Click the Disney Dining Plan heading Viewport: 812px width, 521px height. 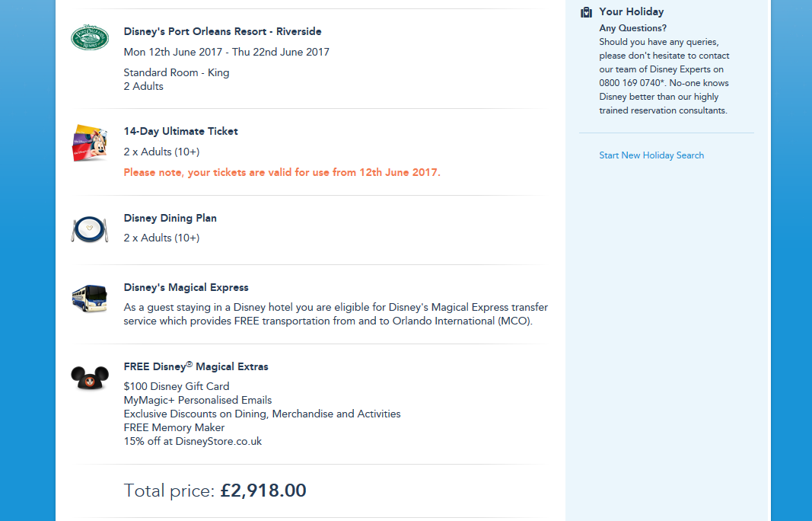[x=170, y=218]
